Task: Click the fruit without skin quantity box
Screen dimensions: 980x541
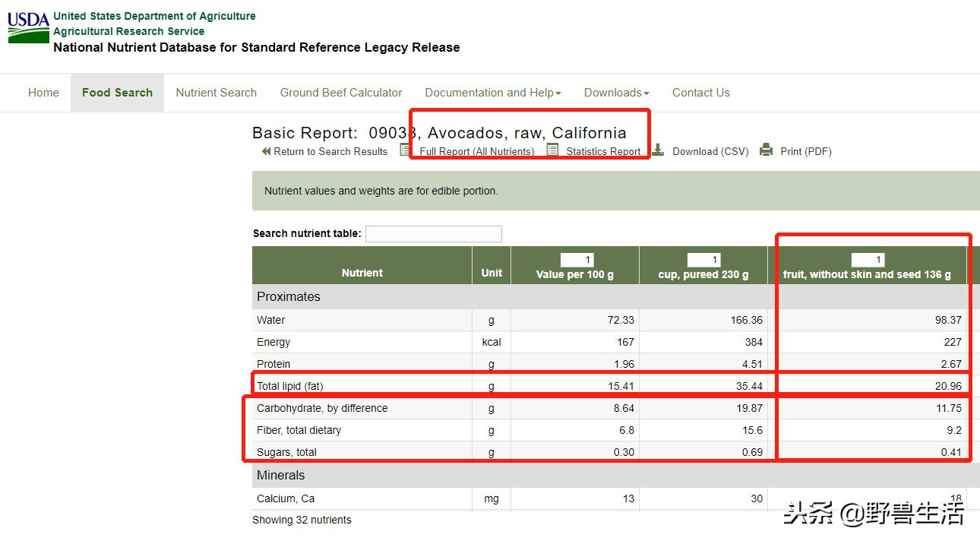Action: point(868,260)
